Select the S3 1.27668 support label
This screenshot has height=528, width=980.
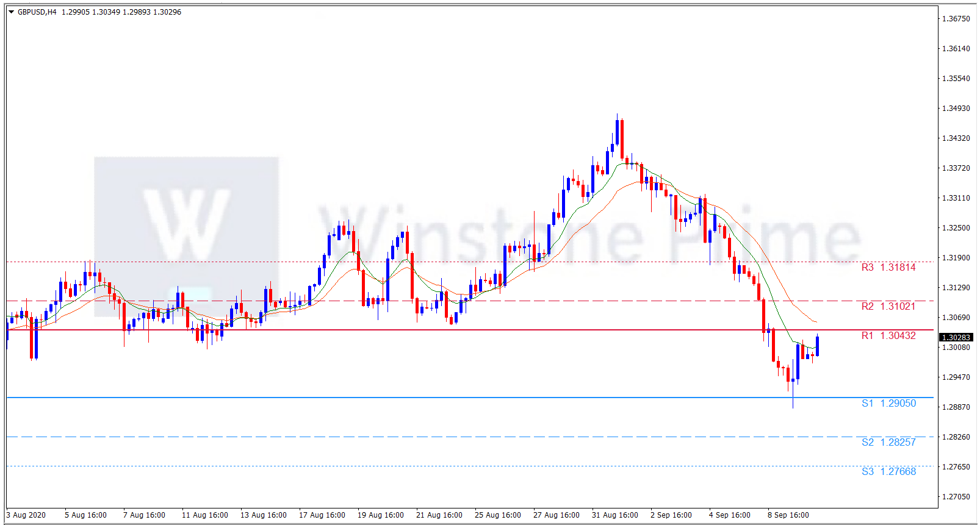pos(888,472)
